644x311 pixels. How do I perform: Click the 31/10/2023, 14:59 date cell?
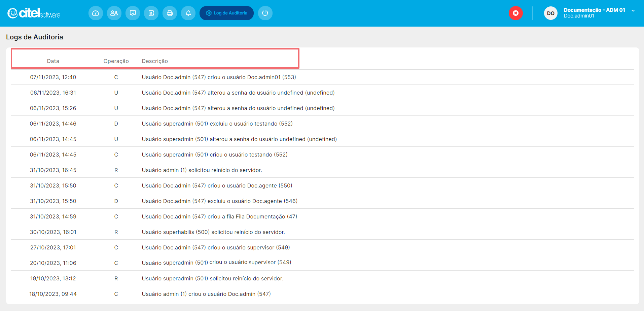tap(53, 216)
